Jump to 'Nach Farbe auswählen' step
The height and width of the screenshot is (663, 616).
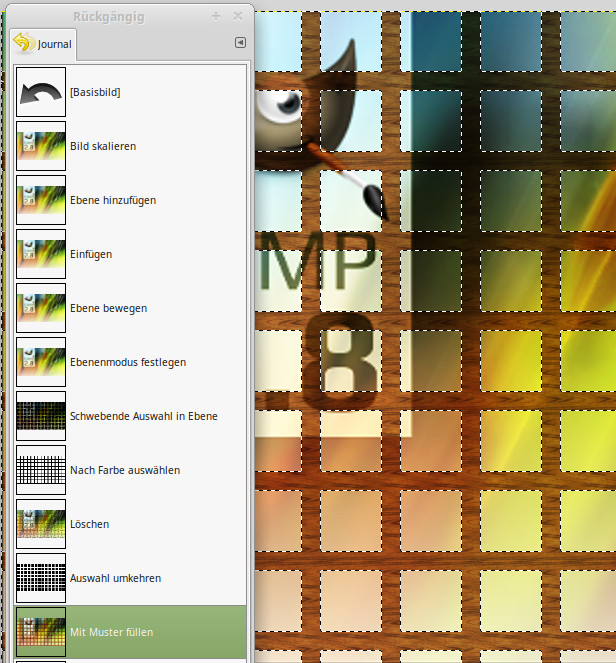point(125,470)
